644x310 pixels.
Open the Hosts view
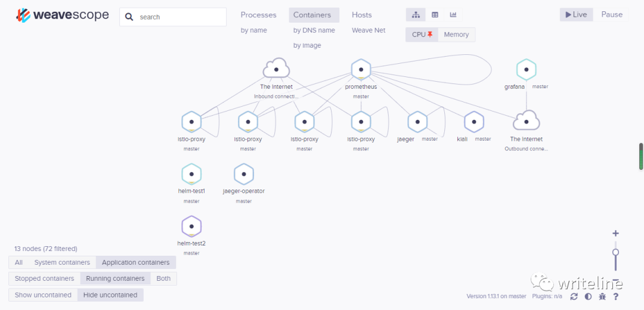click(362, 15)
